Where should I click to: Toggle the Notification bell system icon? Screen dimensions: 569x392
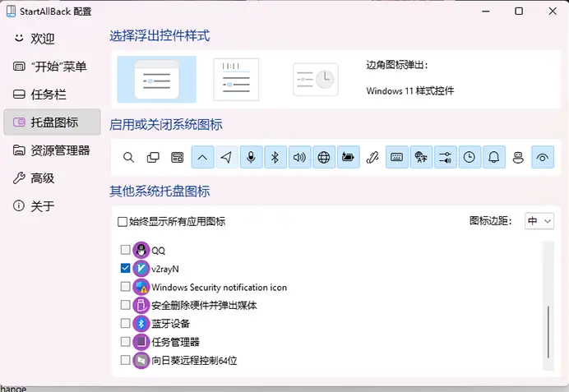click(x=494, y=158)
